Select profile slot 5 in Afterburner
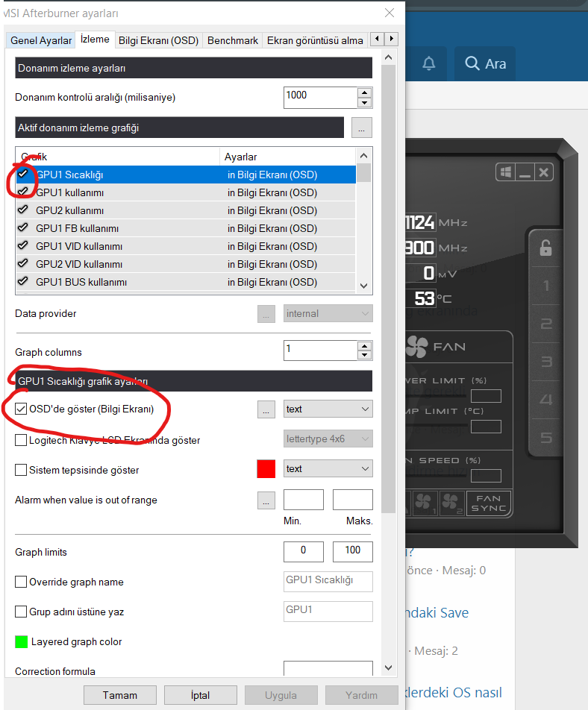Image resolution: width=588 pixels, height=710 pixels. point(546,437)
